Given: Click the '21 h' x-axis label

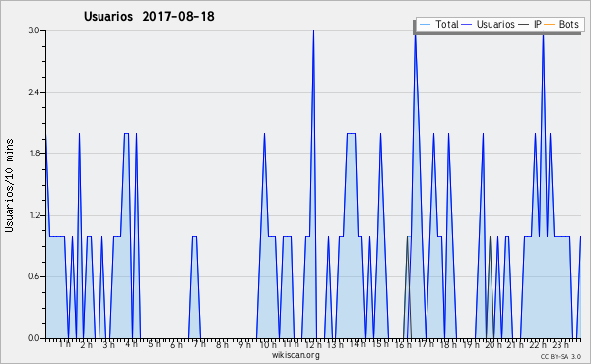Looking at the screenshot, I should [x=515, y=344].
